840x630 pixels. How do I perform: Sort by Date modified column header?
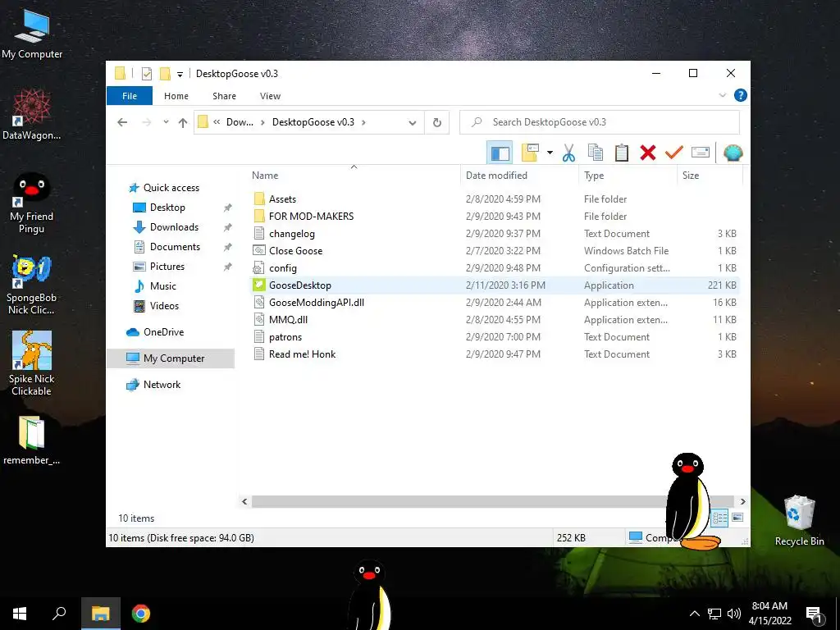tap(496, 176)
